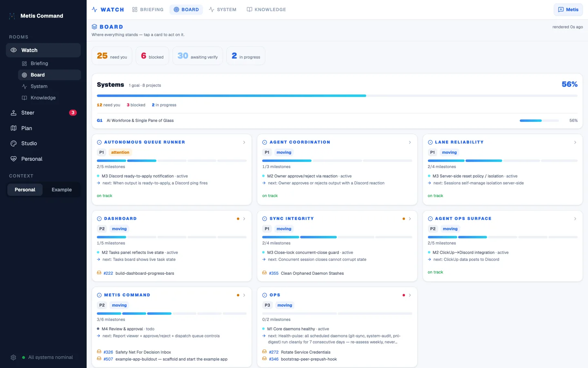Filter by 30 awaiting verify tile
Image resolution: width=588 pixels, height=368 pixels.
198,56
